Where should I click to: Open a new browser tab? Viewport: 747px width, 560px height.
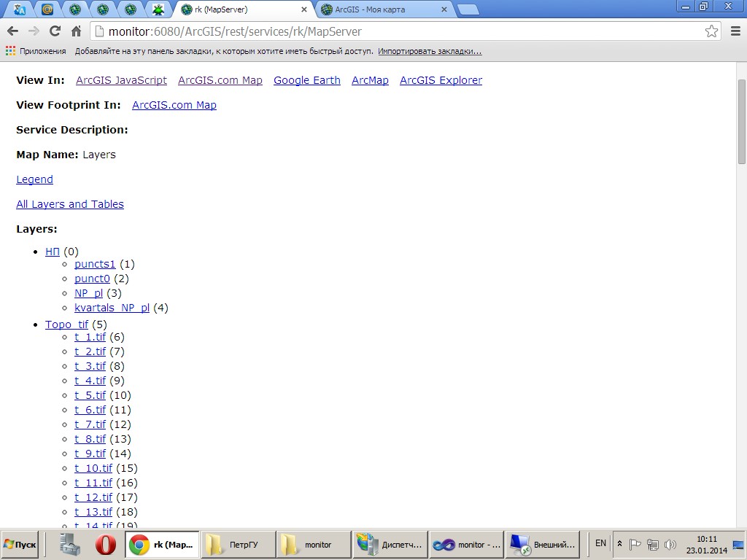coord(468,9)
